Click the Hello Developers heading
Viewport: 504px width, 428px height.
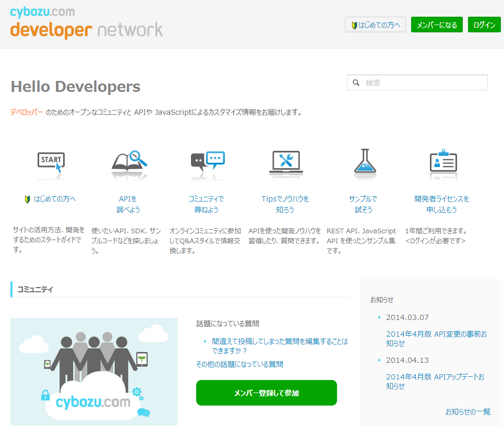tap(76, 87)
